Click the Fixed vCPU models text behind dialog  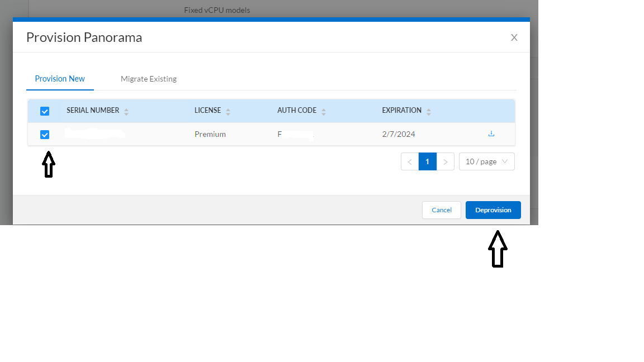pyautogui.click(x=217, y=10)
